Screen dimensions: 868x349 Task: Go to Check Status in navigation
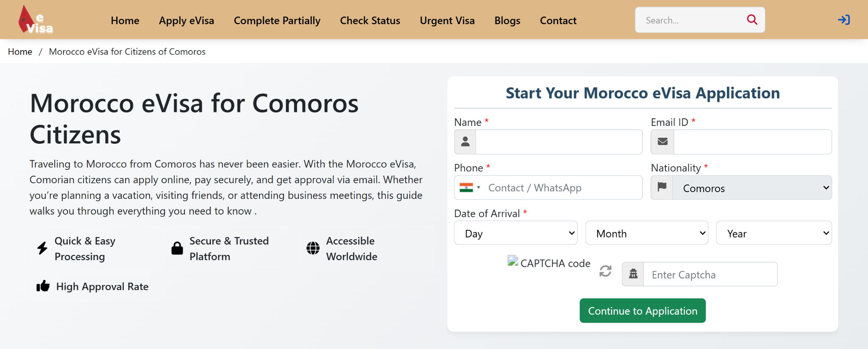tap(370, 20)
